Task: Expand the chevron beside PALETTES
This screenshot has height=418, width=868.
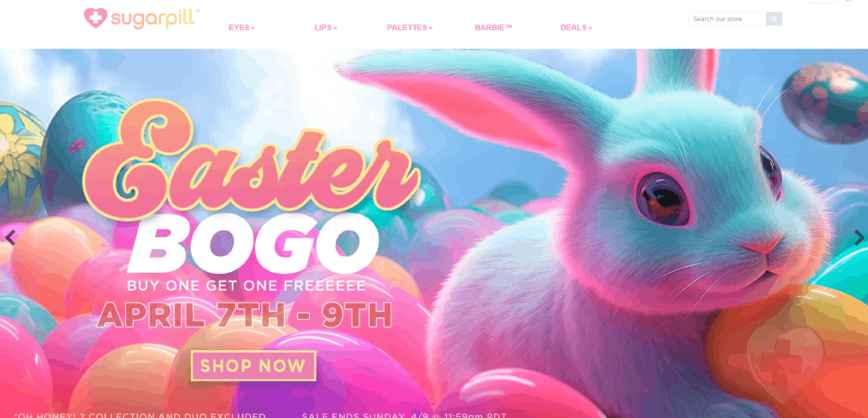Action: (x=431, y=29)
